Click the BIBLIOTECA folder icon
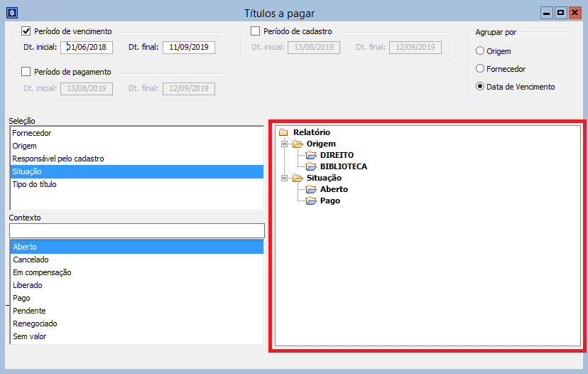The width and height of the screenshot is (588, 374). 310,166
